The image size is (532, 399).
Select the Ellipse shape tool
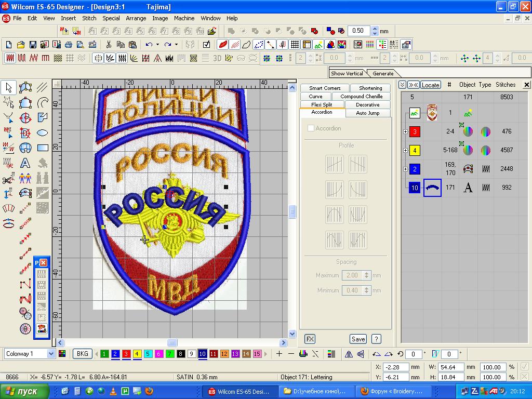tap(42, 133)
